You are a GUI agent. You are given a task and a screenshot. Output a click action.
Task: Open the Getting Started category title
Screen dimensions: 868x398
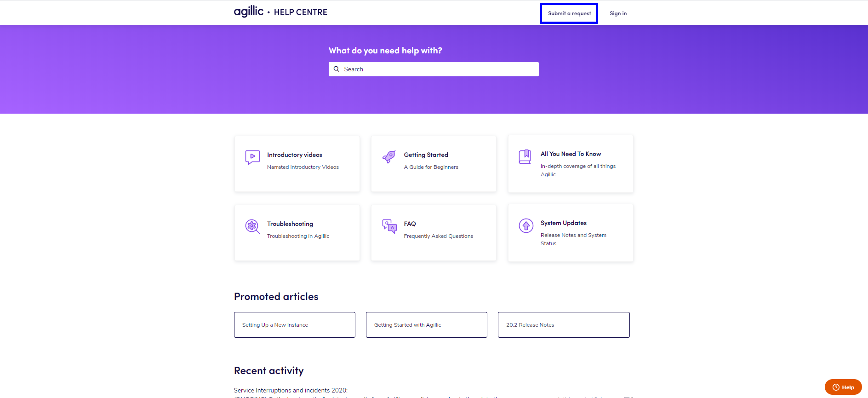(x=426, y=155)
